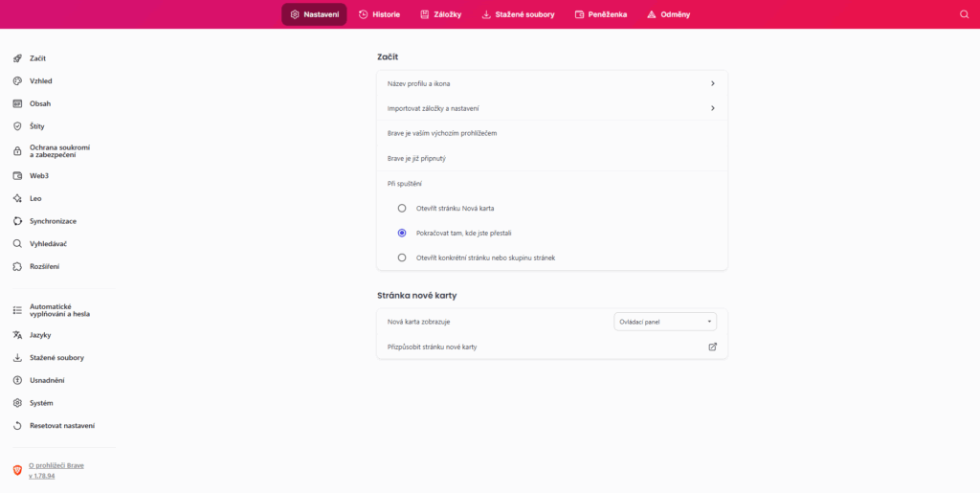The image size is (980, 493).
Task: Select 'Otevřít stránku Nová karta' radio button
Action: (402, 208)
